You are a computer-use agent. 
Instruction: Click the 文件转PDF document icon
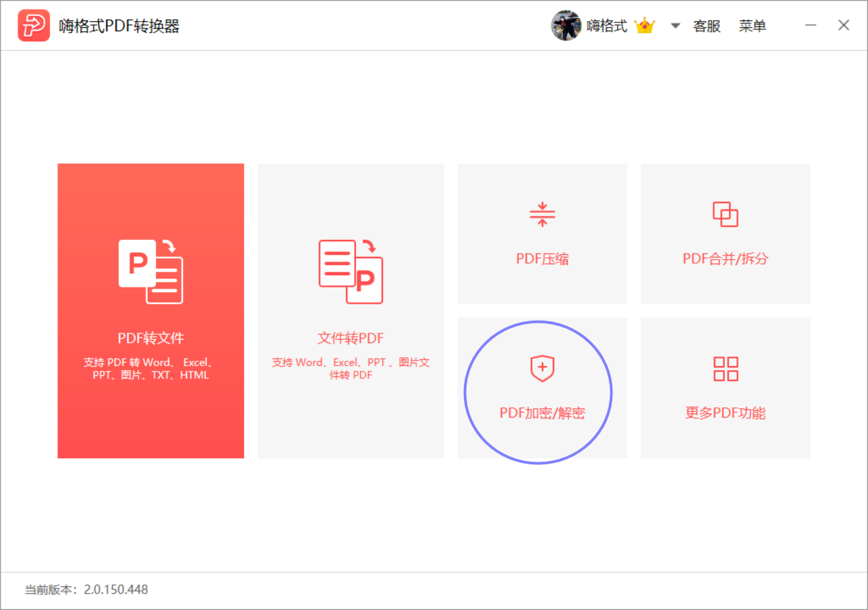click(x=351, y=271)
